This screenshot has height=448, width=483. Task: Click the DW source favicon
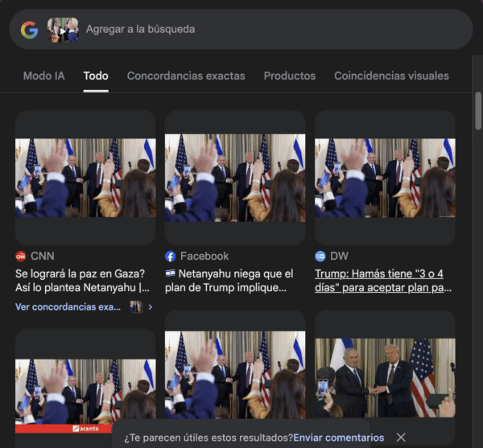[x=320, y=256]
